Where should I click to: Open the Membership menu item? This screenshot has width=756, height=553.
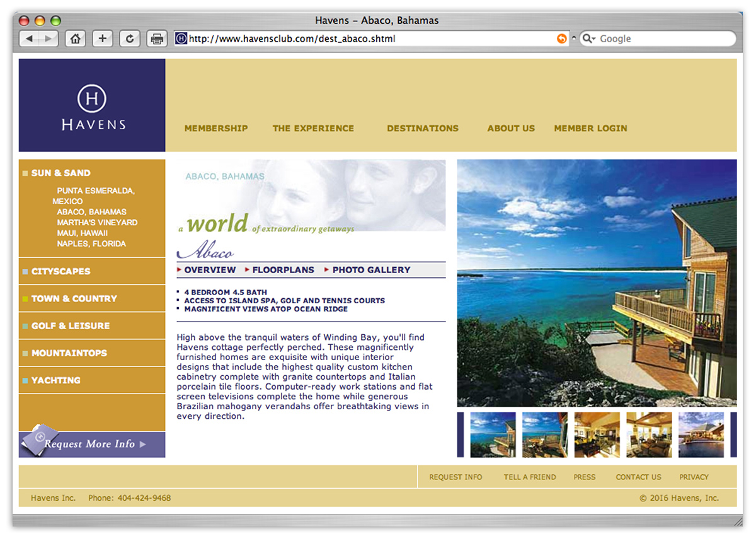pyautogui.click(x=215, y=128)
